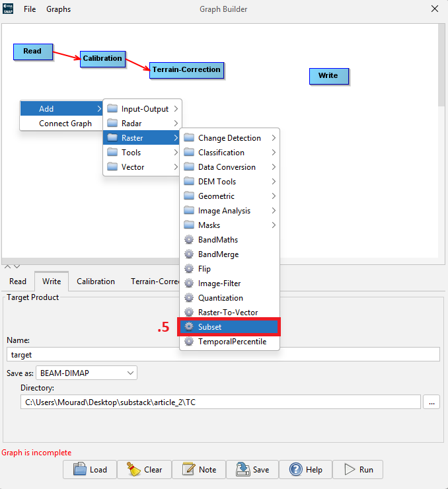This screenshot has height=489, width=448.
Task: Expand the Geometric submenu arrow
Action: pyautogui.click(x=274, y=196)
